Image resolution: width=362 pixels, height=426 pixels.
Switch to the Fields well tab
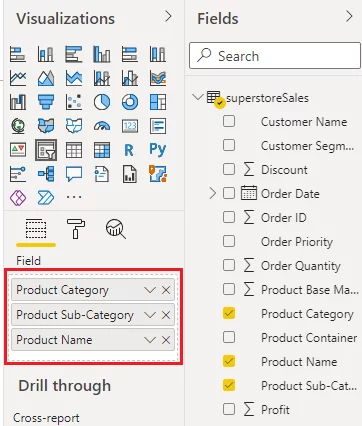click(36, 229)
